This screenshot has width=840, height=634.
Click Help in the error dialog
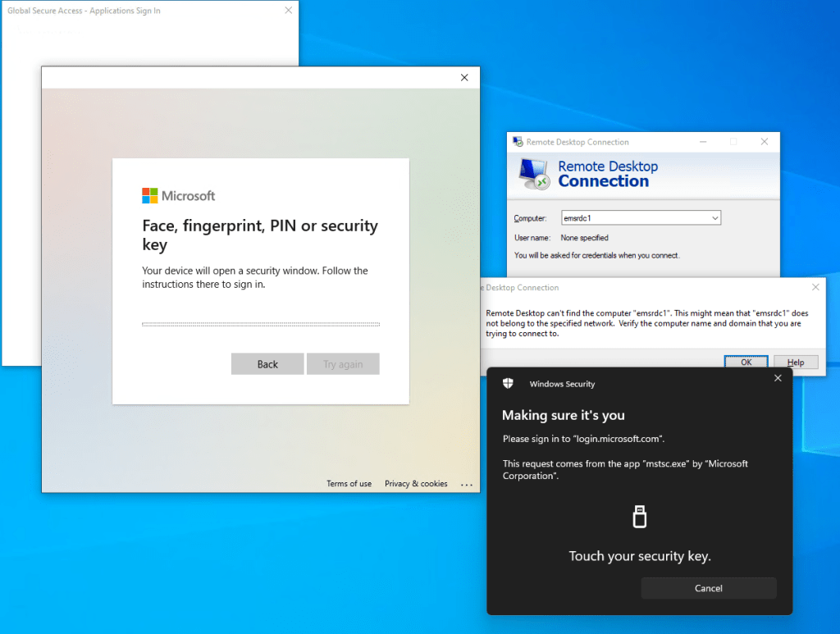click(796, 363)
